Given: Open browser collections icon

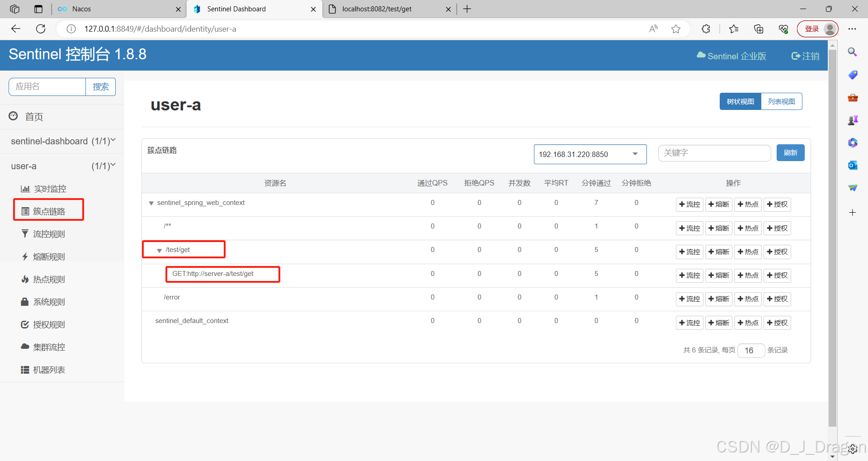Looking at the screenshot, I should 759,29.
